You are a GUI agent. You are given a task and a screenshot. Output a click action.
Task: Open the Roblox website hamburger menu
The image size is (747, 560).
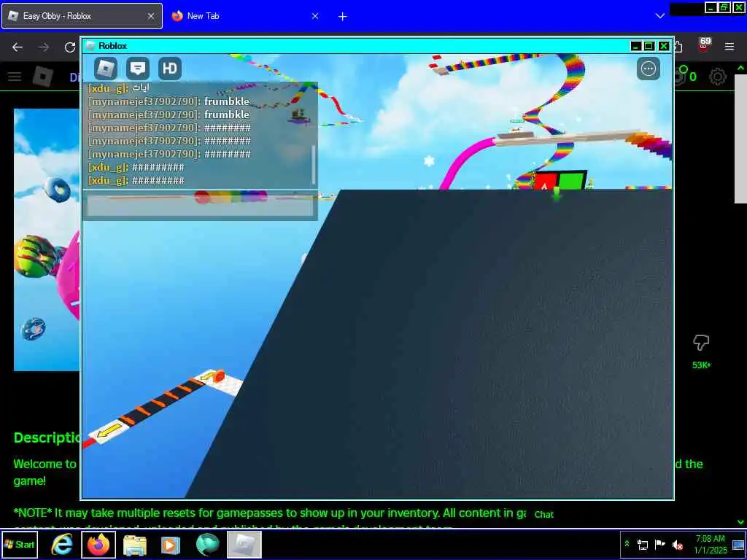pyautogui.click(x=15, y=77)
